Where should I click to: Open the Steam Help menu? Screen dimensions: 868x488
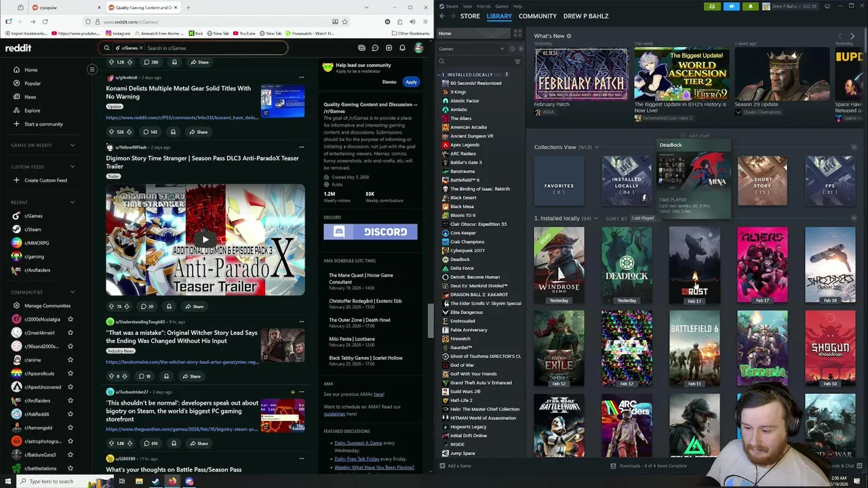(517, 6)
